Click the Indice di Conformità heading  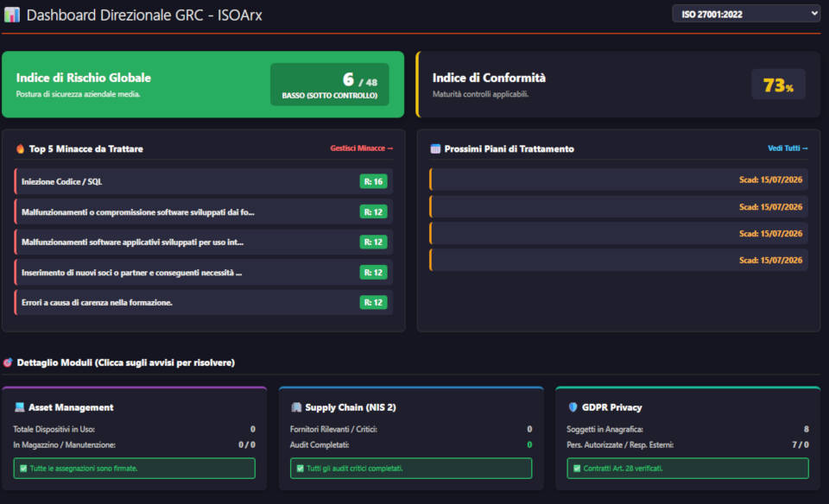pyautogui.click(x=489, y=78)
